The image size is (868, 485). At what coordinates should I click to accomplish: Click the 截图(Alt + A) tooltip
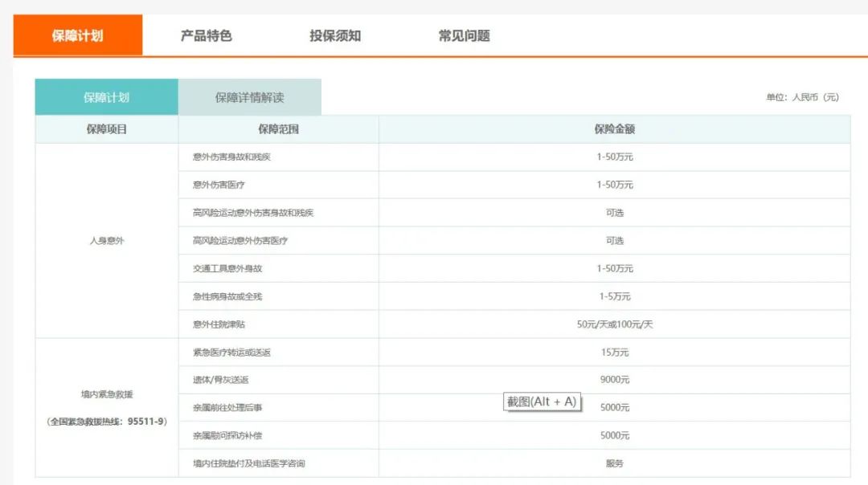[542, 401]
